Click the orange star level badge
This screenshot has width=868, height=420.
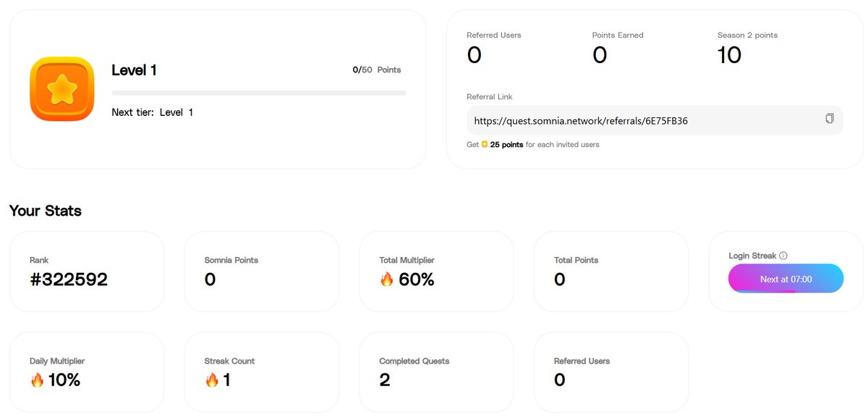[62, 88]
